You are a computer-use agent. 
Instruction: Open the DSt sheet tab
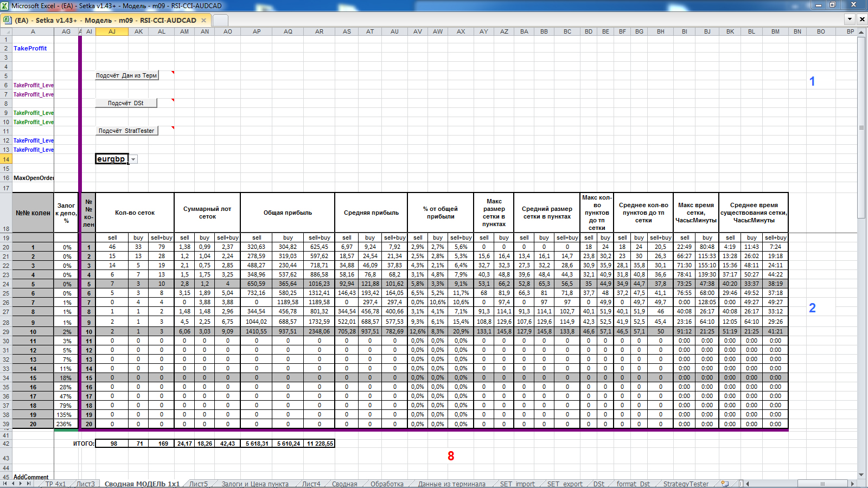[599, 484]
